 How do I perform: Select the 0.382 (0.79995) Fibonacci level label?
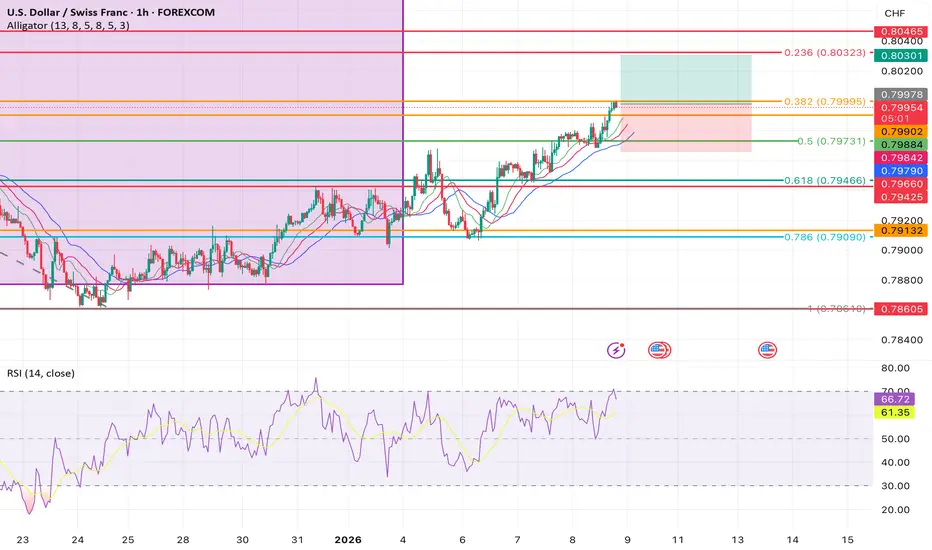point(824,102)
